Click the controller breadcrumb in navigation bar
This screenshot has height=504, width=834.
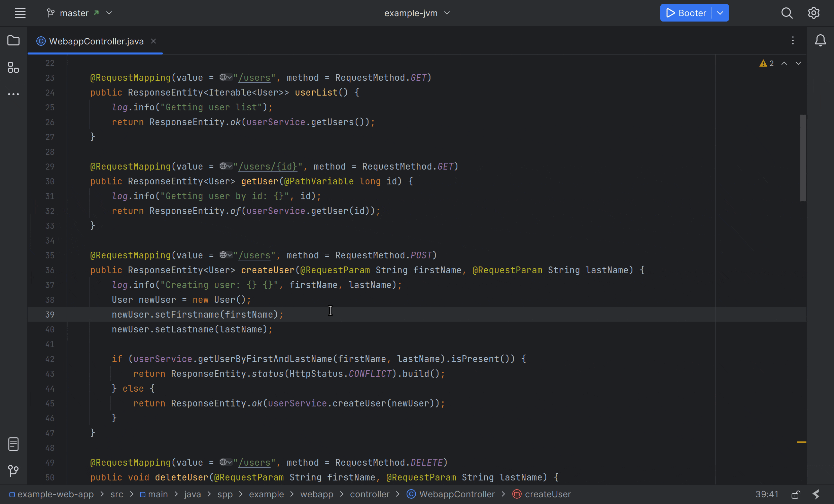coord(369,494)
